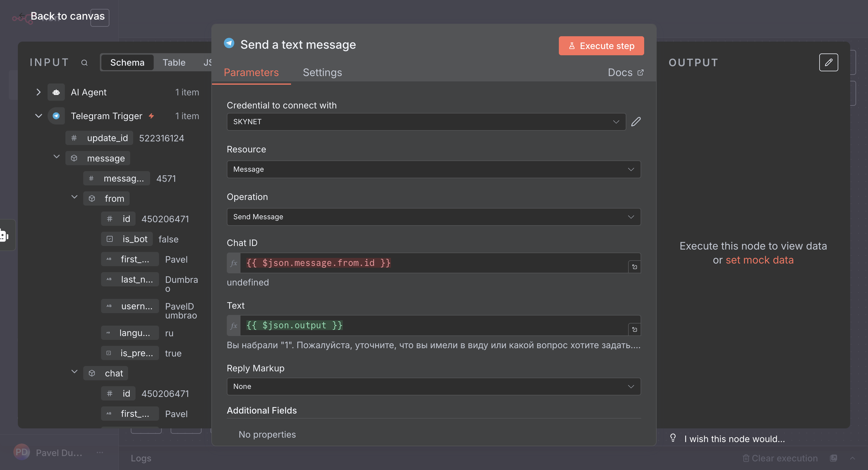The height and width of the screenshot is (470, 868).
Task: Click the Telegram icon next to Telegram Trigger
Action: tap(56, 116)
